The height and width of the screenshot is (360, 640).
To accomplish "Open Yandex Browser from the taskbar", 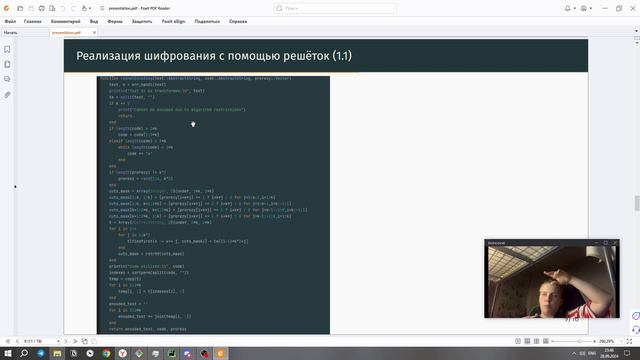I will pos(122,353).
